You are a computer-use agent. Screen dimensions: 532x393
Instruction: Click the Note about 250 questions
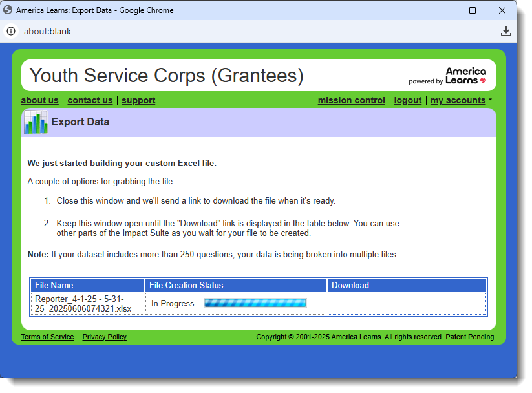pyautogui.click(x=213, y=255)
